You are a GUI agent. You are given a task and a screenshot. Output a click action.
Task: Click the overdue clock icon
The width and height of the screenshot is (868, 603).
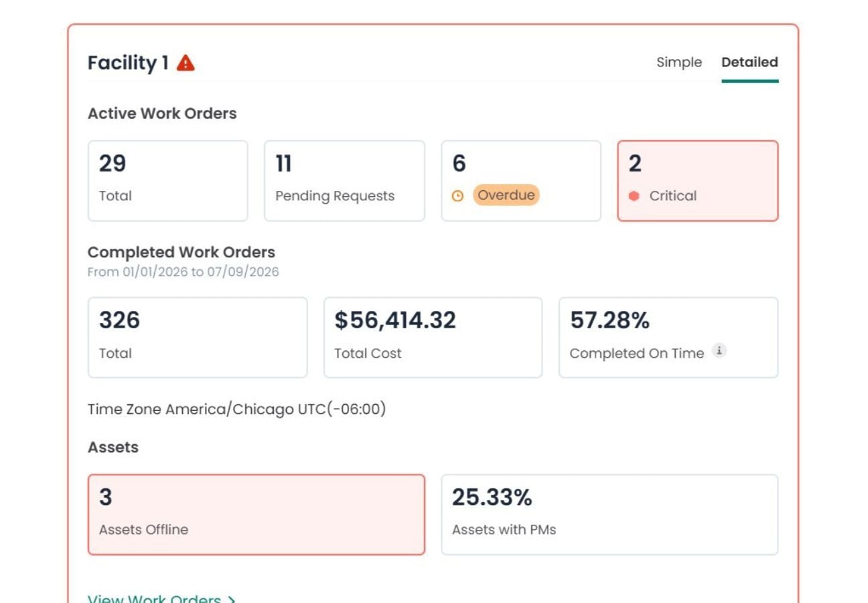(457, 196)
